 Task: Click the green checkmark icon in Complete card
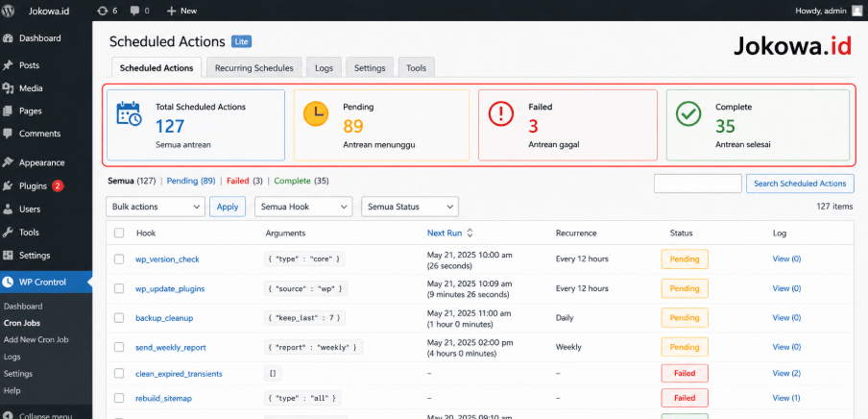(x=688, y=113)
